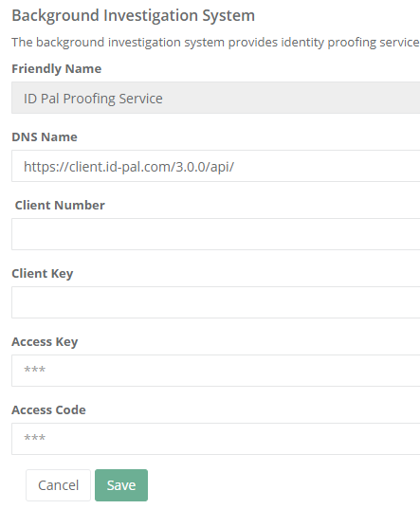This screenshot has height=509, width=420.
Task: Focus the Friendly Name field
Action: click(x=216, y=98)
